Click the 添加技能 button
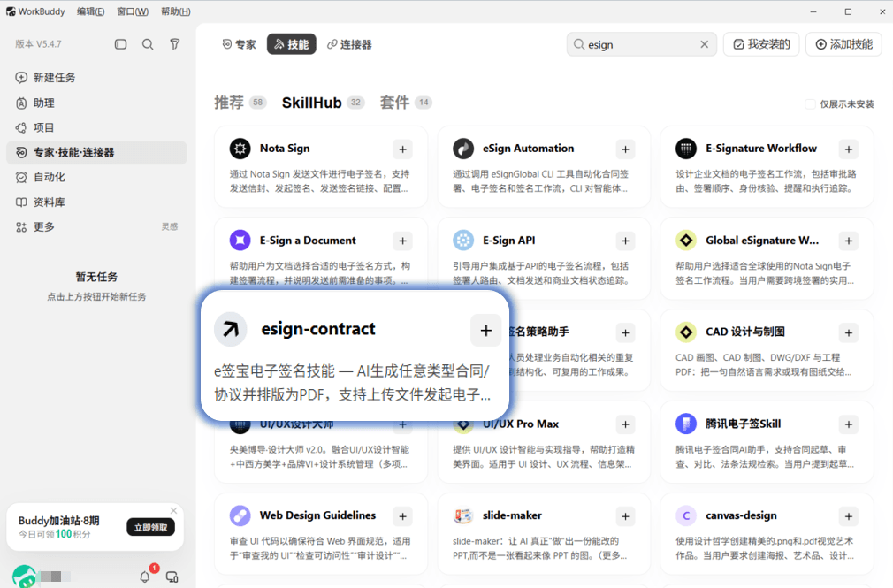 [x=844, y=44]
